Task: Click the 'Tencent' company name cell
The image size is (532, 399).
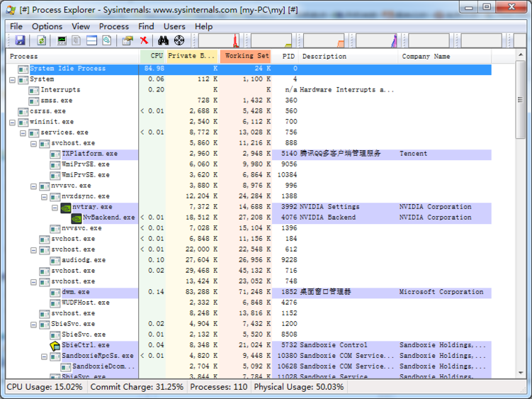Action: 413,154
